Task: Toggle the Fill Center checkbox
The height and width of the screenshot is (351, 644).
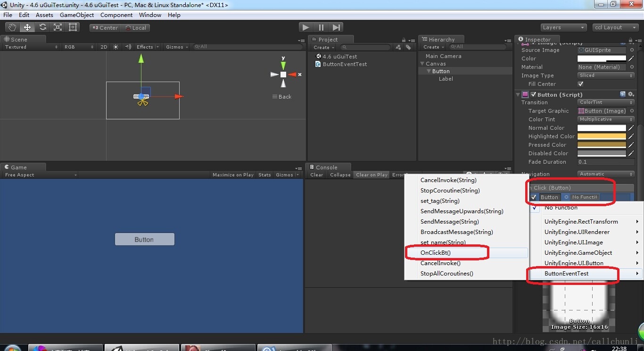Action: 580,84
